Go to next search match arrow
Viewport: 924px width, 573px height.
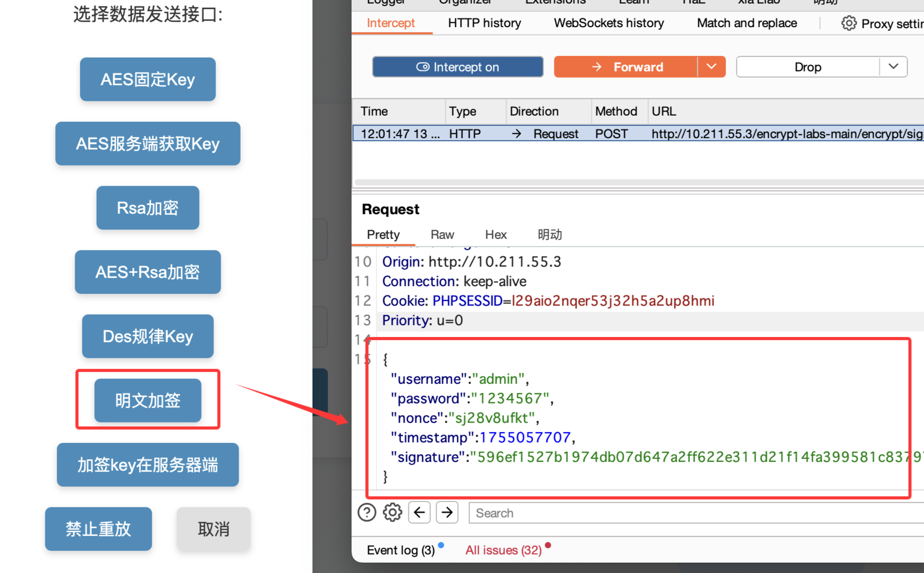point(447,512)
